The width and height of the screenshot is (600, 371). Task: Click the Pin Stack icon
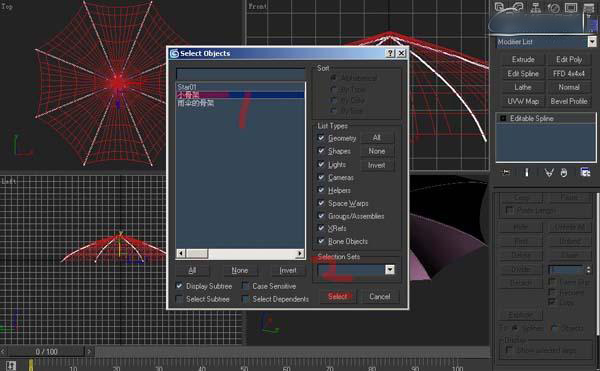click(x=506, y=173)
